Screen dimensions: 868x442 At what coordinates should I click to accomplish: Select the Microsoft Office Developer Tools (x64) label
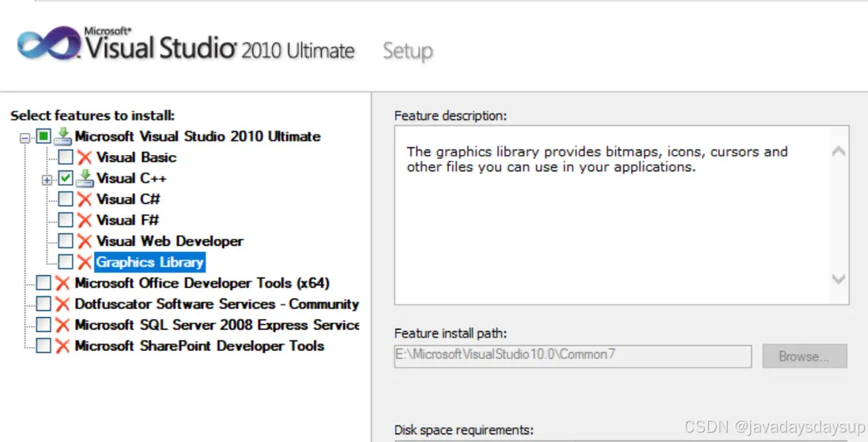pos(202,283)
